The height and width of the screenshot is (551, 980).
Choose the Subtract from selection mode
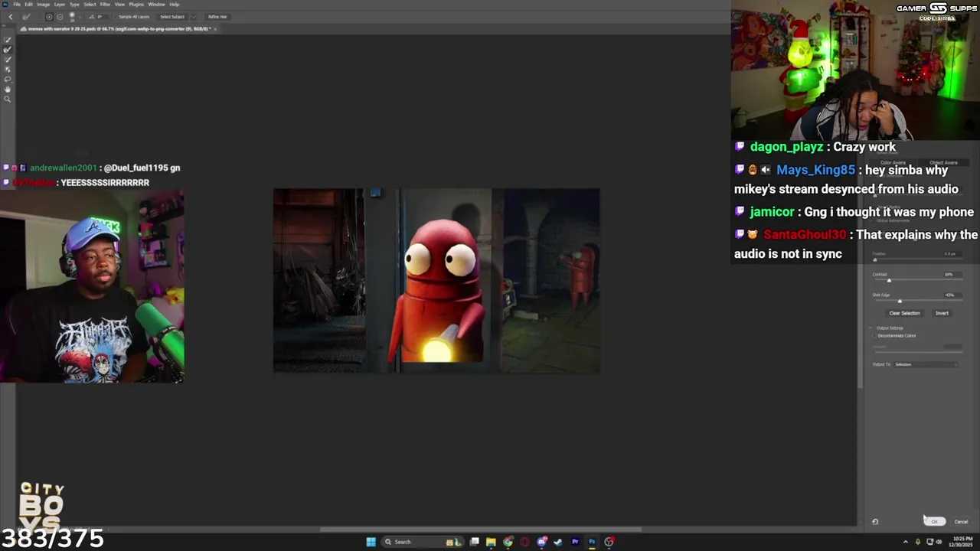coord(60,17)
